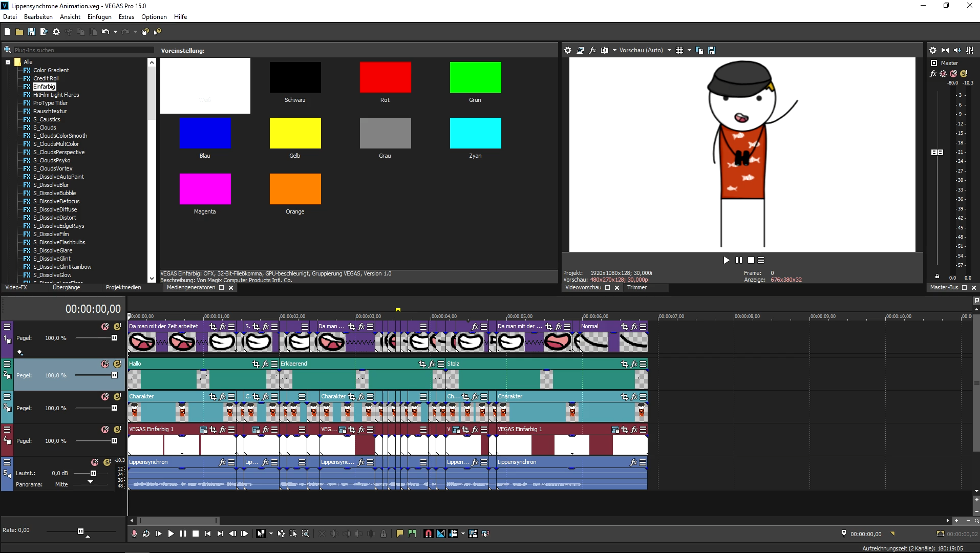Switch to the Trimmer tab
The image size is (980, 553).
click(x=637, y=287)
